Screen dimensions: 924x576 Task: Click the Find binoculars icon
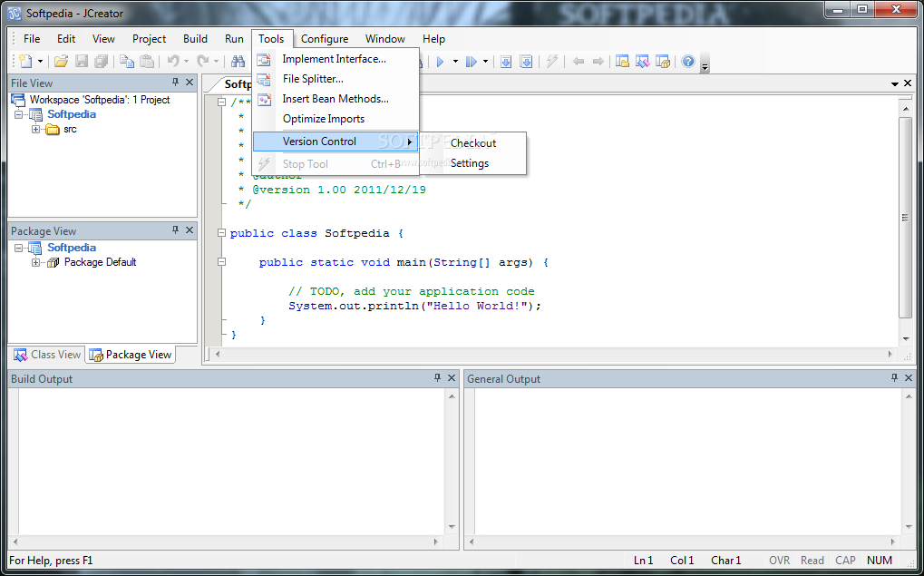[238, 61]
